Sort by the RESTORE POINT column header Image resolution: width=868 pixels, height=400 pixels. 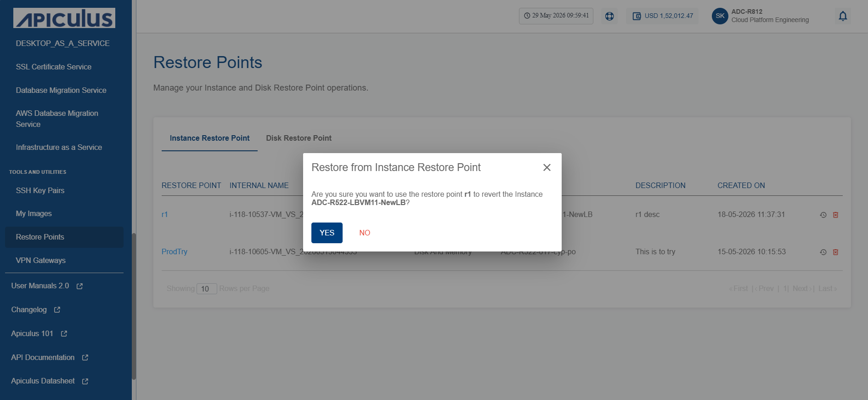click(191, 185)
